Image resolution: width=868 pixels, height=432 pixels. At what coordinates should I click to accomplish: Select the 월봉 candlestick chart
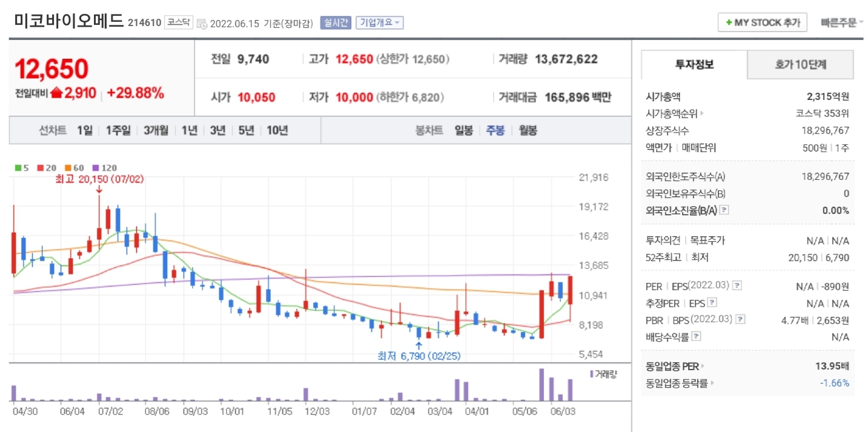coord(528,130)
